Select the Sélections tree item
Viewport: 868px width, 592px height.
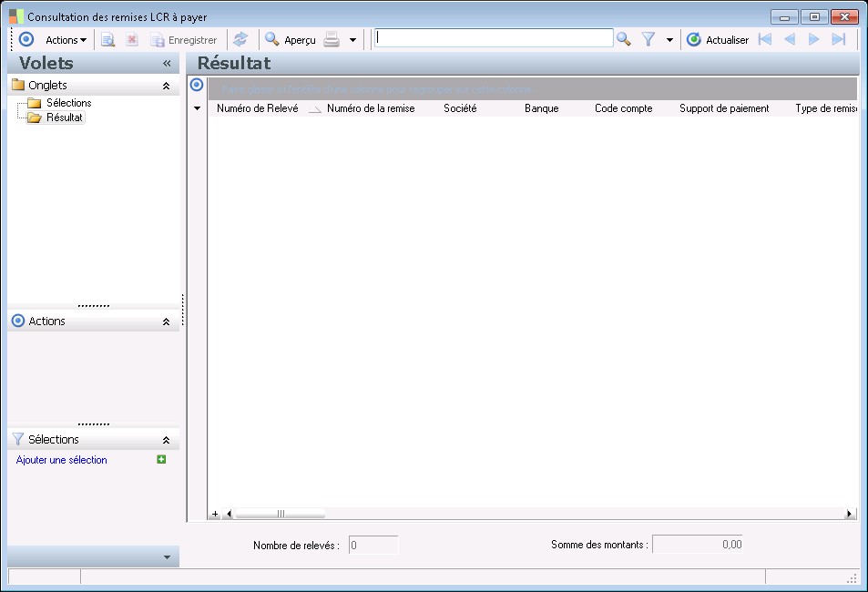tap(68, 103)
